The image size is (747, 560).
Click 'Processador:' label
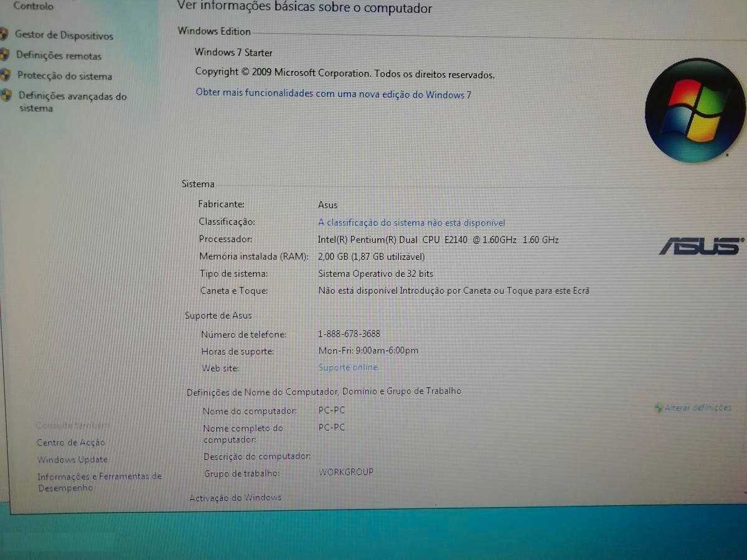coord(225,239)
